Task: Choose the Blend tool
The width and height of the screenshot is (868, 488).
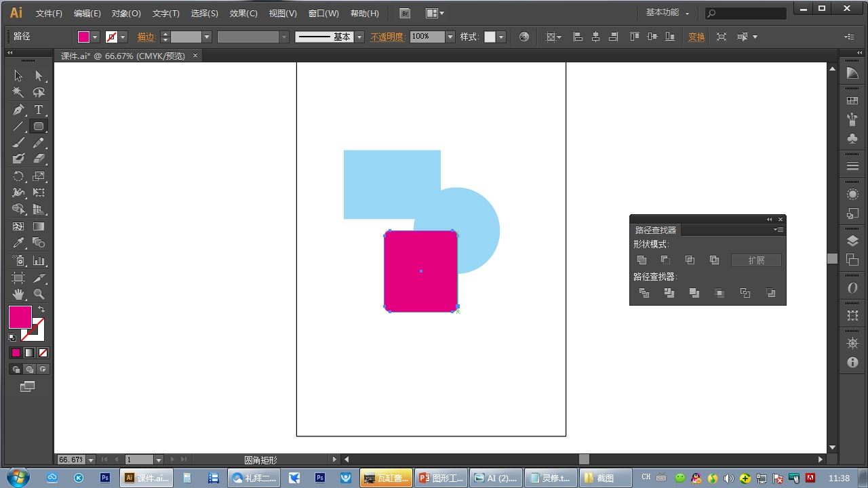Action: (x=39, y=243)
